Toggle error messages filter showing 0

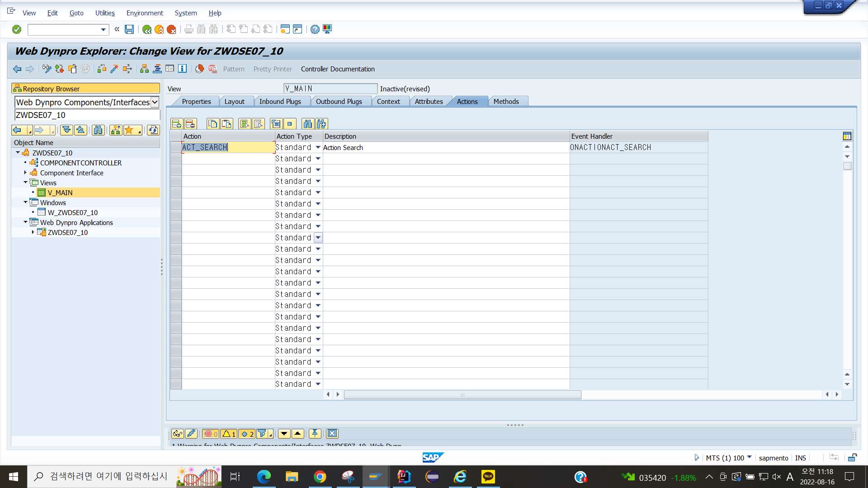[x=211, y=434]
